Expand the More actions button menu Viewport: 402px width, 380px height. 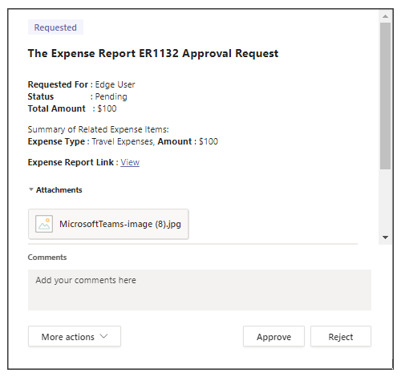74,337
